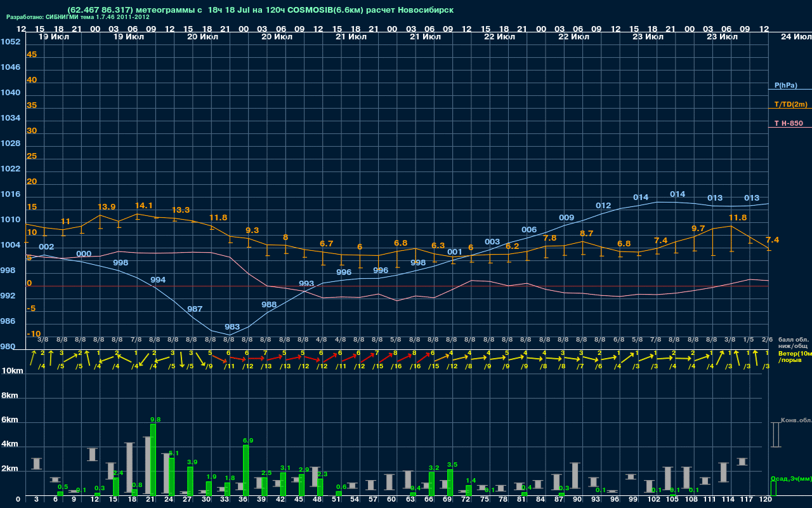Click the '24 Июл' date label
The image size is (812, 508).
[x=795, y=37]
